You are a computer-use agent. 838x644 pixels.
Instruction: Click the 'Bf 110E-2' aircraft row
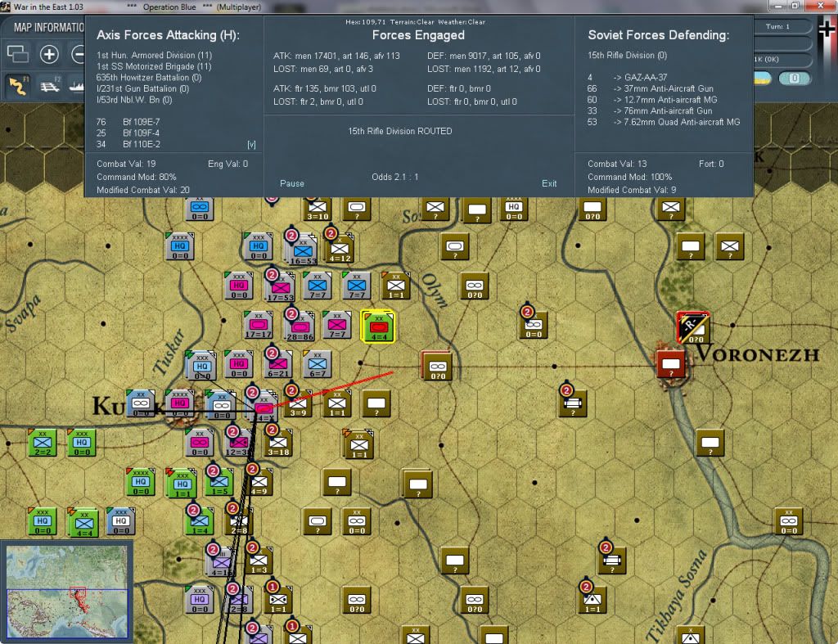(x=128, y=144)
